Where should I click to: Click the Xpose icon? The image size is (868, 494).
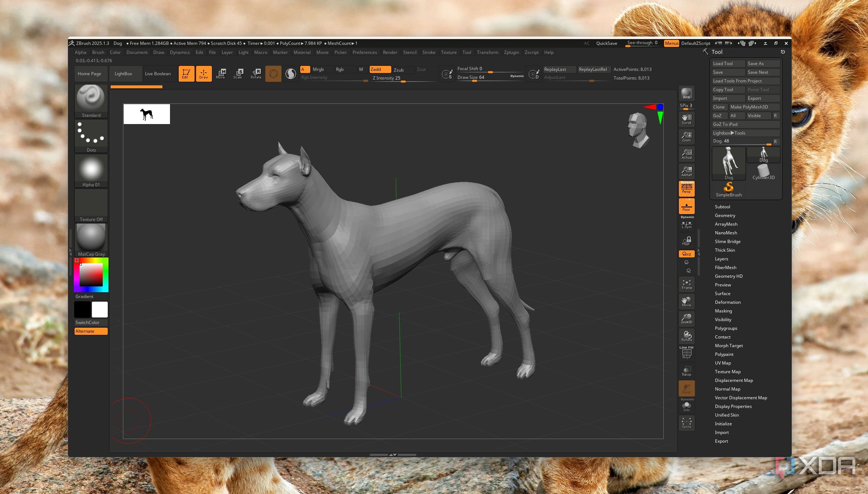(x=686, y=423)
